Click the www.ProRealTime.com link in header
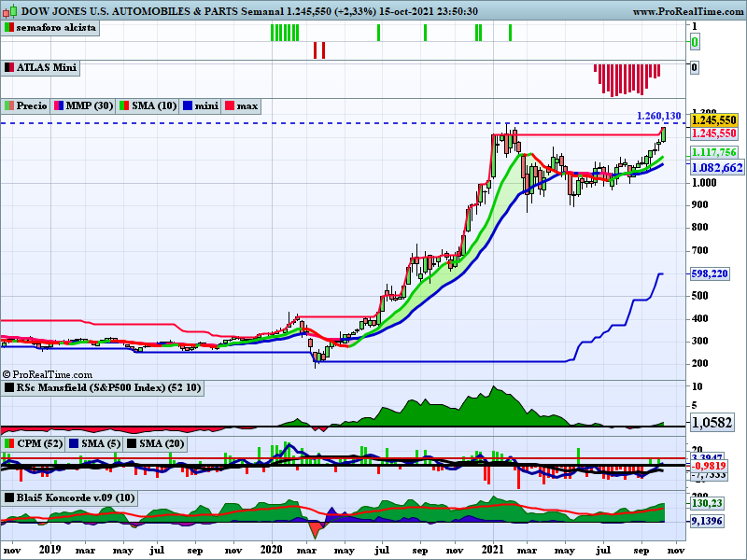The height and width of the screenshot is (560, 747). (687, 12)
